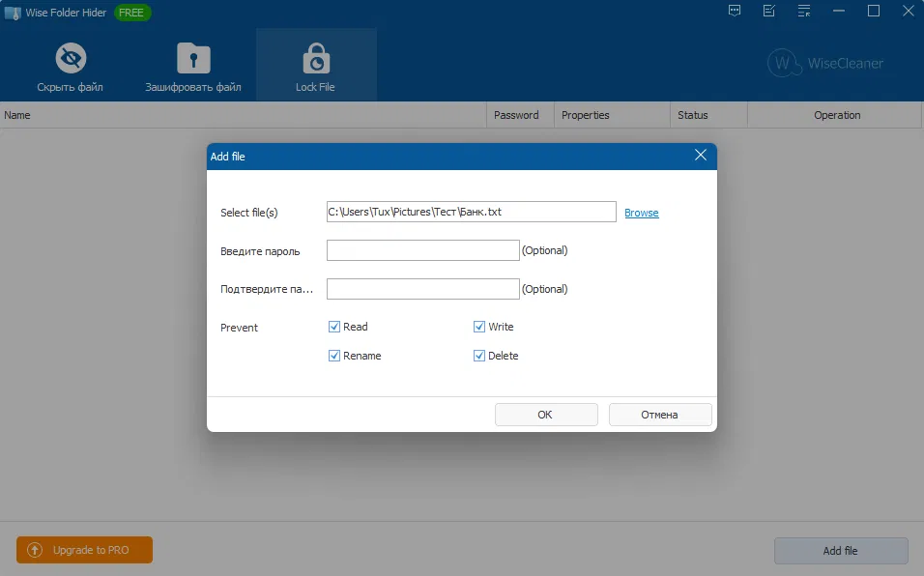Focus the Подтвердите пароль confirm field
924x576 pixels.
[x=422, y=289]
